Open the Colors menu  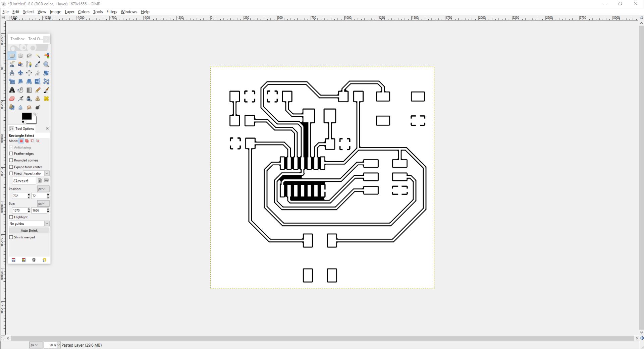84,12
